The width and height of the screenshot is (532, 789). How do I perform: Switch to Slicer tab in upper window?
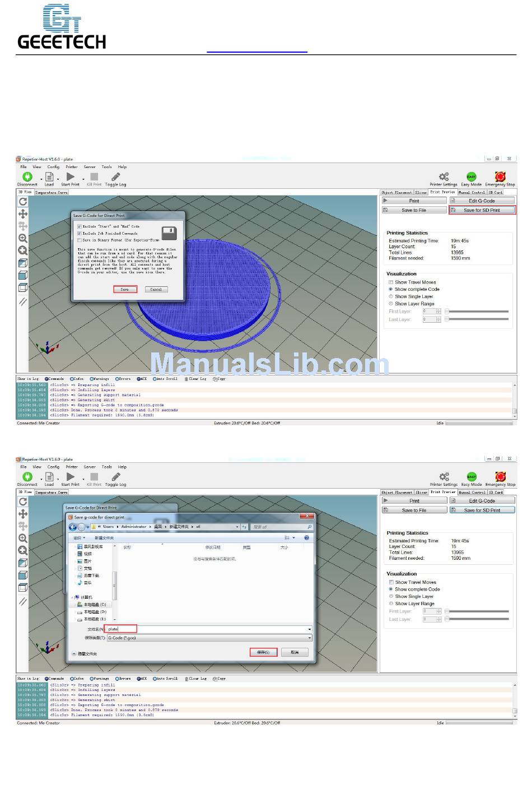coord(421,192)
